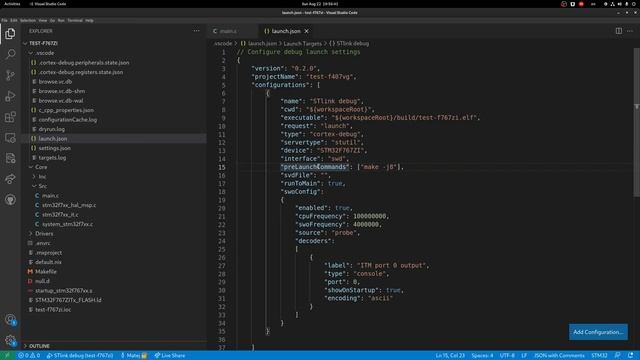Change language mode JSON with Comments
640x360 pixels.
click(559, 356)
